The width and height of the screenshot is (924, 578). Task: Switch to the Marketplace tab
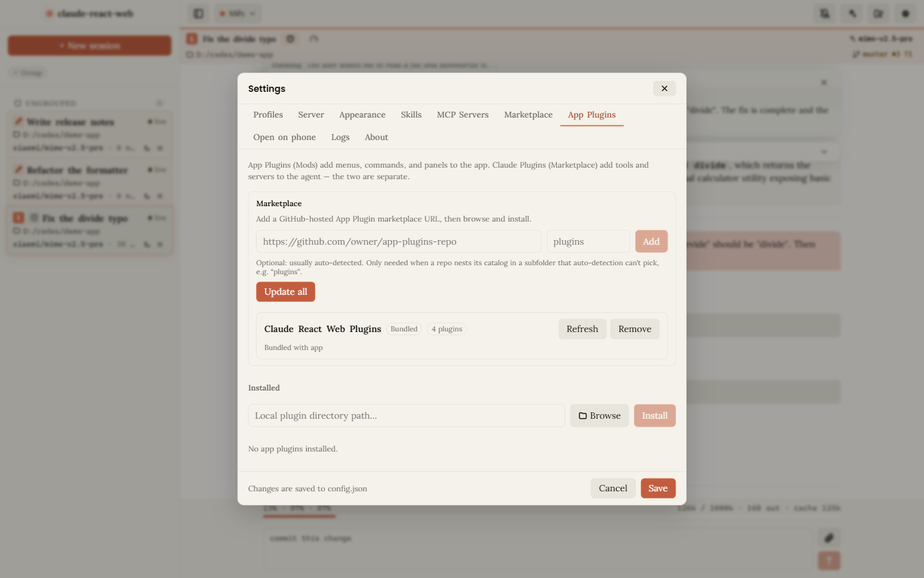click(x=528, y=115)
